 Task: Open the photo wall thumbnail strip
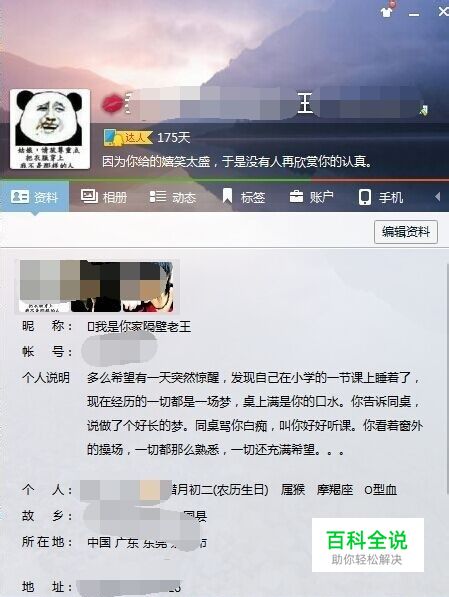coord(97,286)
